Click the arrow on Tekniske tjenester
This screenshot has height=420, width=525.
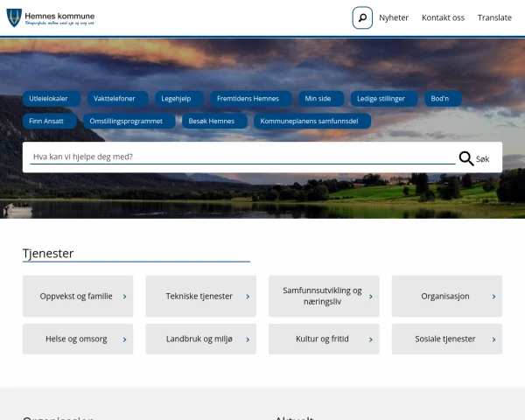(248, 297)
